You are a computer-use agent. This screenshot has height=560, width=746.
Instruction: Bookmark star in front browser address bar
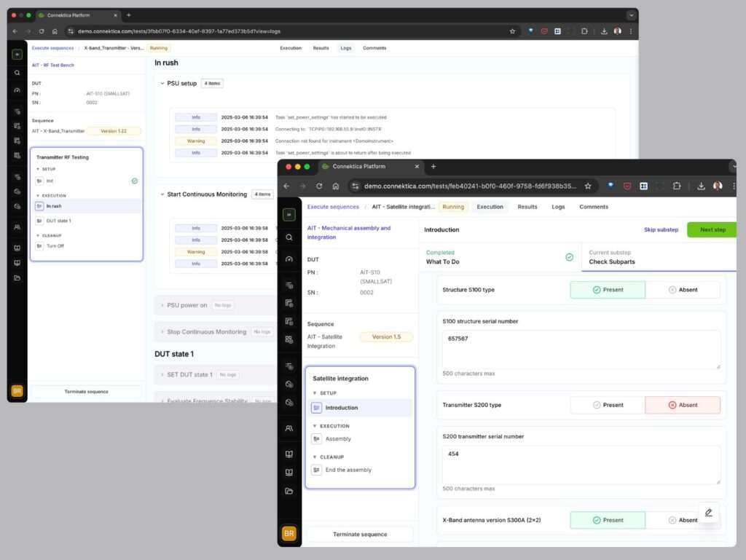point(588,186)
